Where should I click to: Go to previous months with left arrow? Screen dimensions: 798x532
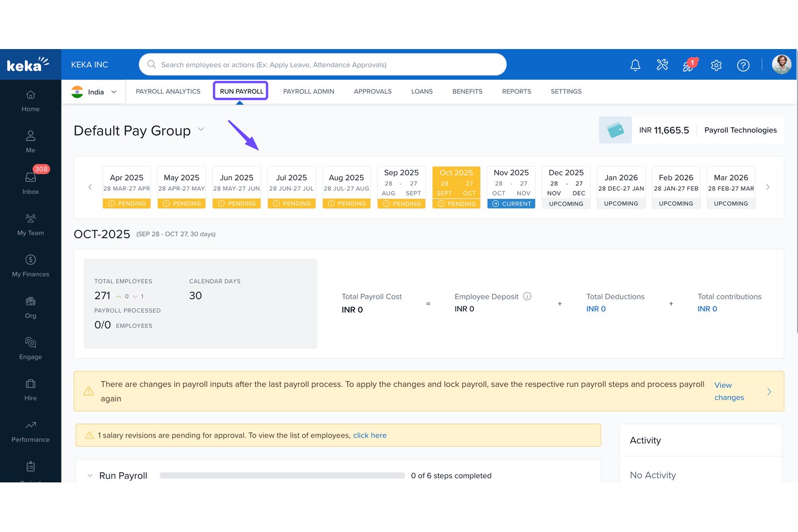coord(90,187)
